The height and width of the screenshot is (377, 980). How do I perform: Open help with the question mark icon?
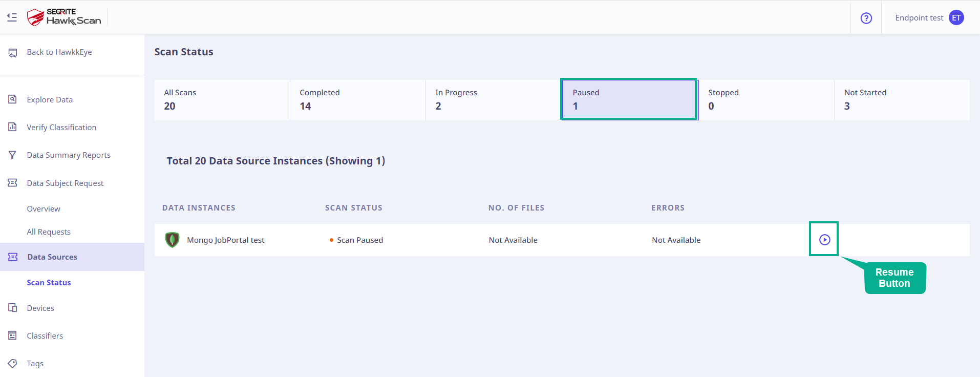click(x=866, y=18)
